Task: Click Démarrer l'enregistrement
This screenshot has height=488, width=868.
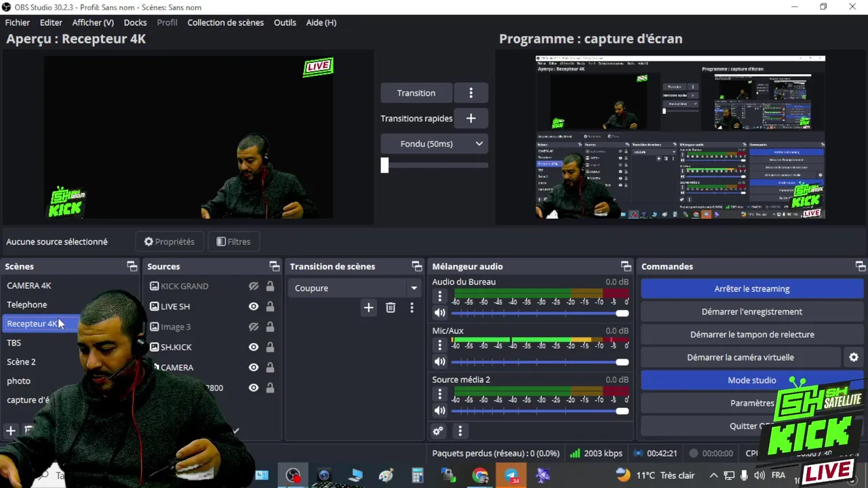Action: click(x=752, y=312)
